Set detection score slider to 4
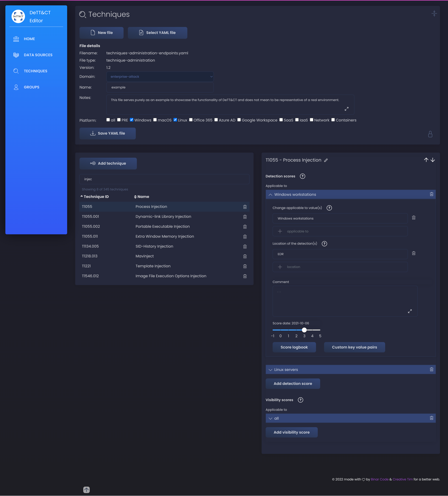448x496 pixels. click(x=312, y=330)
